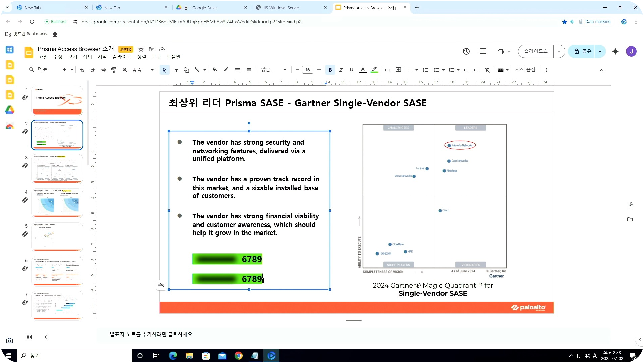Click the speaker notes area
644x363 pixels.
pos(353,335)
